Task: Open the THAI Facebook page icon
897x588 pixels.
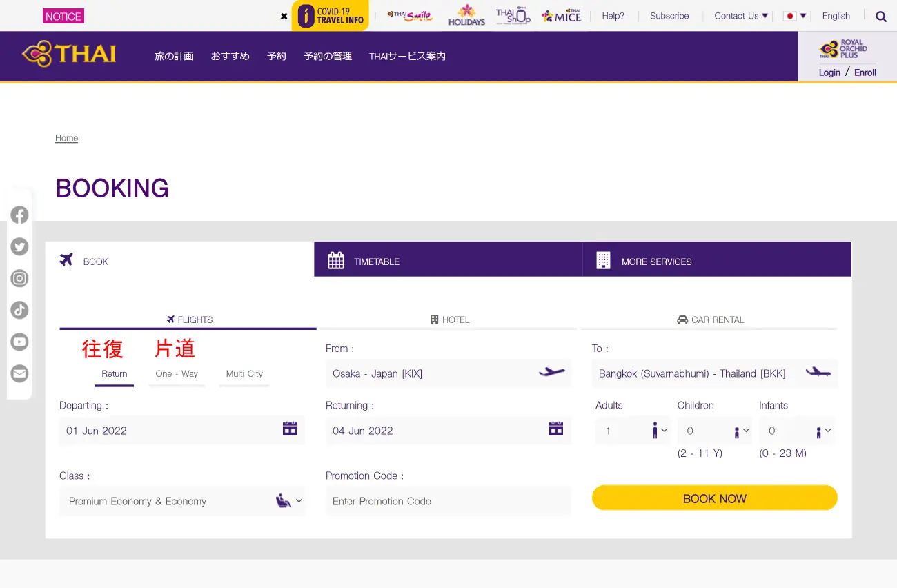Action: point(19,215)
